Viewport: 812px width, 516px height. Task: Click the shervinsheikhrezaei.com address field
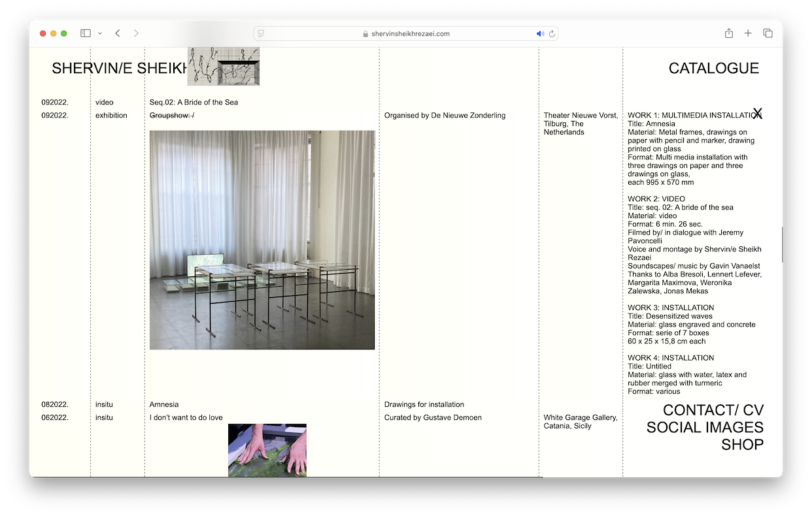405,33
